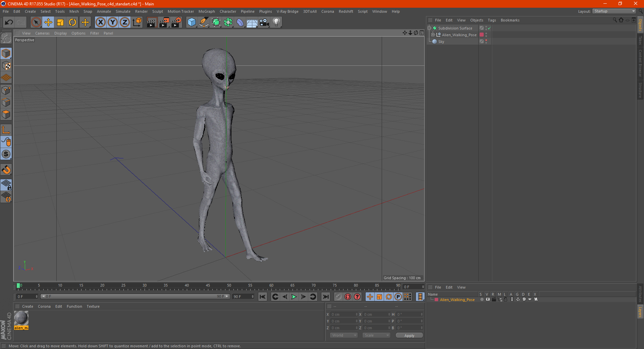Image resolution: width=644 pixels, height=349 pixels.
Task: Go to start of animation
Action: [x=263, y=297]
